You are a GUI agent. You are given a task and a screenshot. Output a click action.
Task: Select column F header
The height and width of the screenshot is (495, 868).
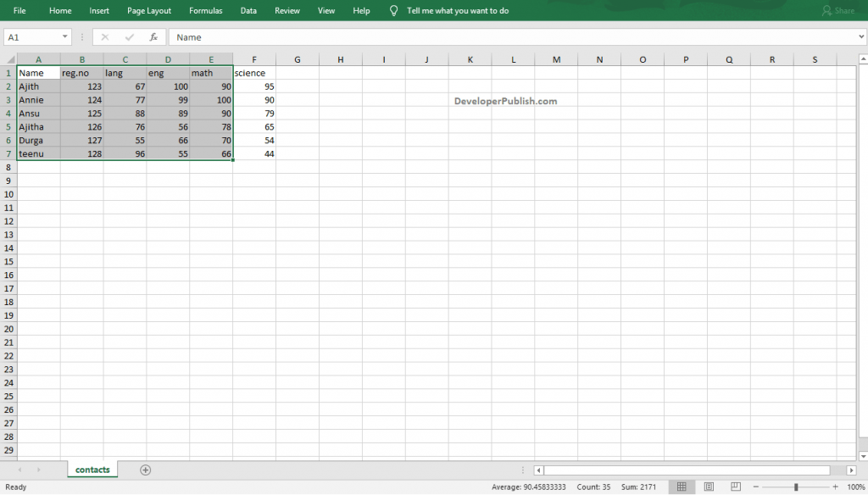[254, 59]
